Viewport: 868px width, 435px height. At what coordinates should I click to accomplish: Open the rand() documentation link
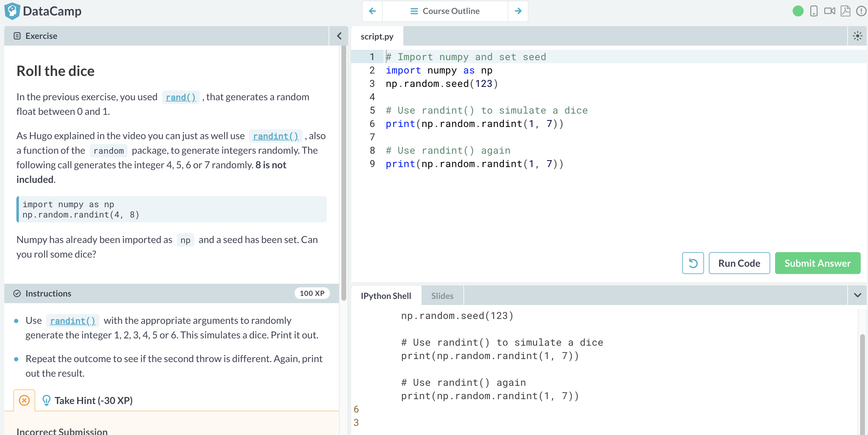pos(181,98)
